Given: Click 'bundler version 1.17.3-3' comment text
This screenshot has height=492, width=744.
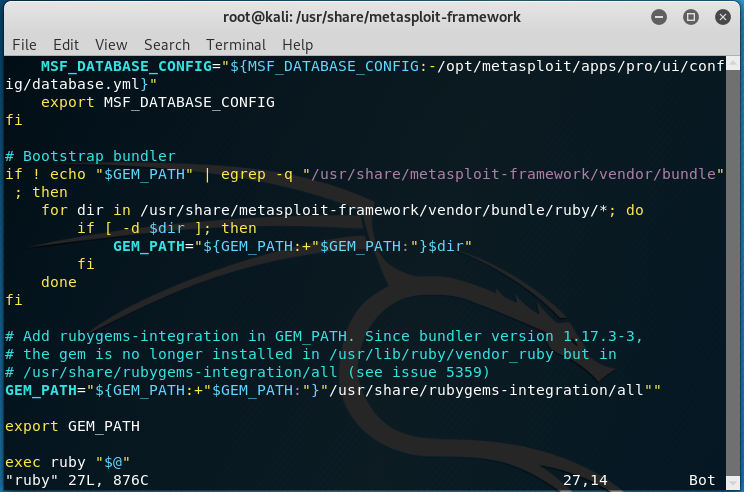Looking at the screenshot, I should point(527,336).
